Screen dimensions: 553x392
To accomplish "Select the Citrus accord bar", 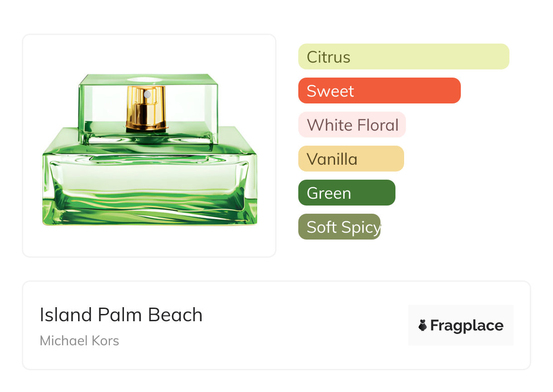I will [x=404, y=57].
